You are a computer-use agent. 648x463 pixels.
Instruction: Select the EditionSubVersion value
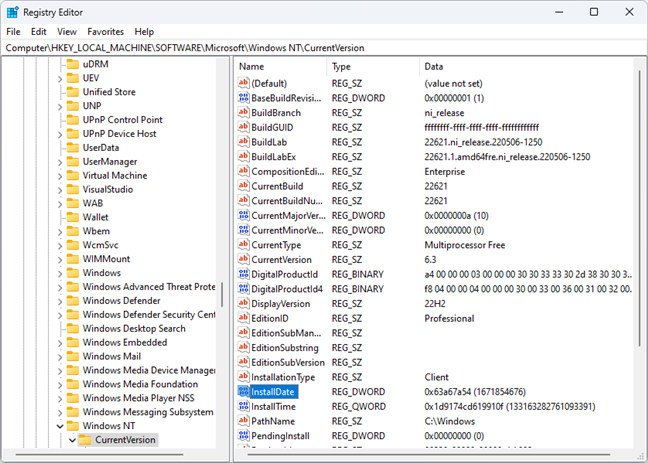288,362
